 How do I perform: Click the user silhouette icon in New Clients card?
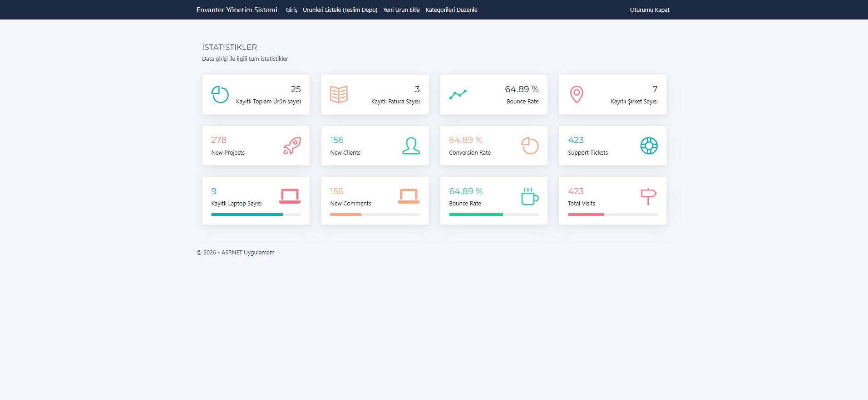pyautogui.click(x=411, y=146)
